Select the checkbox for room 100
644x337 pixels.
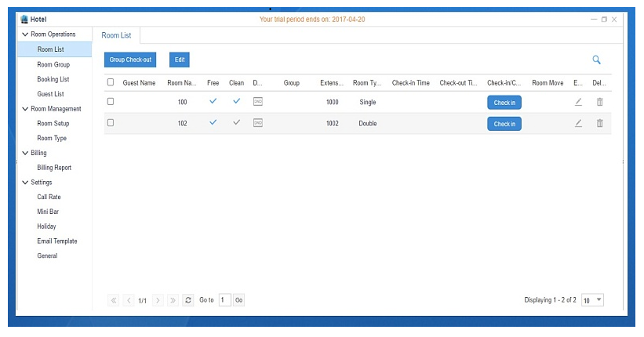(x=111, y=102)
